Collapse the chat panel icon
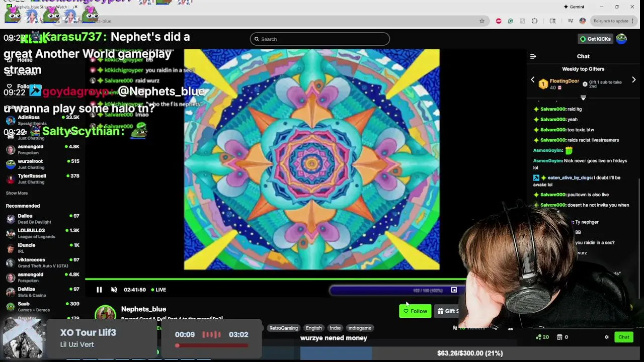The image size is (644, 362). [533, 56]
